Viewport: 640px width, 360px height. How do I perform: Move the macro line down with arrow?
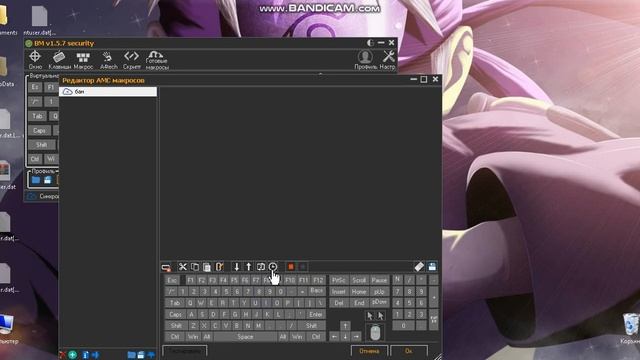[x=236, y=267]
